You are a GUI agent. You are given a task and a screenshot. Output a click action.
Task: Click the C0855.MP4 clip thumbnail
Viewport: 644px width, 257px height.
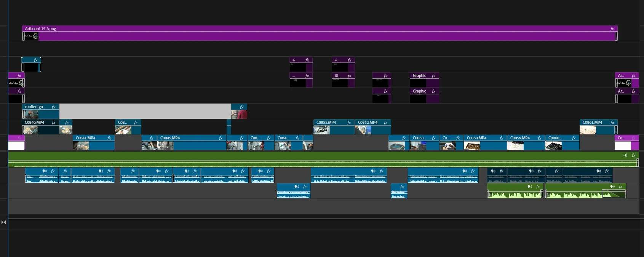(322, 130)
